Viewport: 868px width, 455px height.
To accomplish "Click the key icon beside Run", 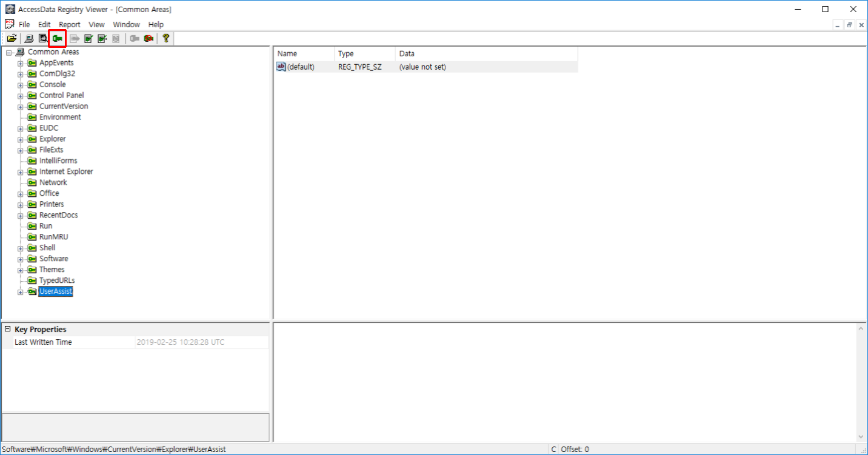I will click(x=32, y=227).
